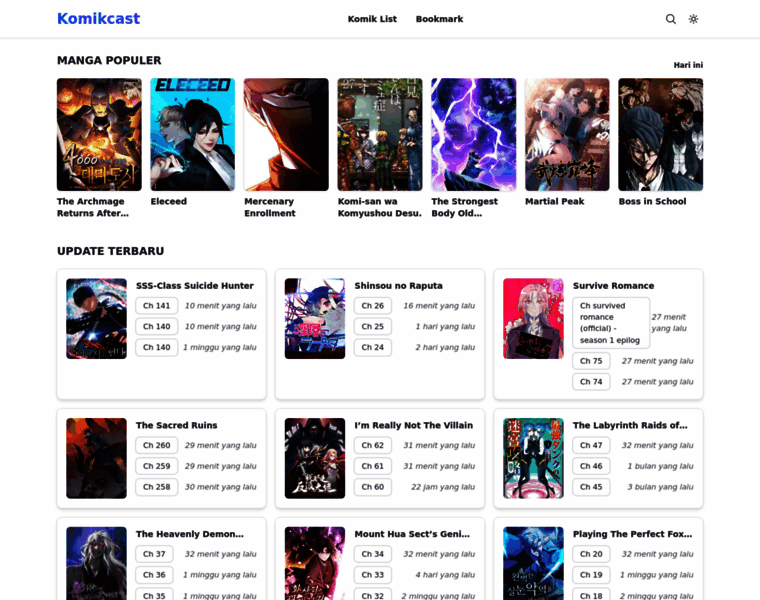This screenshot has height=600, width=760.
Task: Open The Heavenly Demon Ch 37
Action: tap(154, 554)
